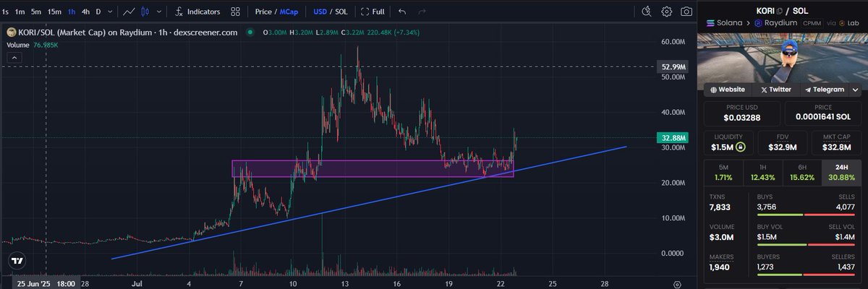This screenshot has height=289, width=868.
Task: Click the PRICE USD $0.03288 box
Action: coord(741,113)
